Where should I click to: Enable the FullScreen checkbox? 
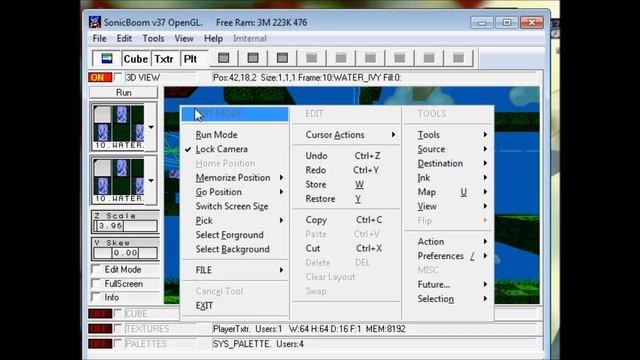coord(96,283)
